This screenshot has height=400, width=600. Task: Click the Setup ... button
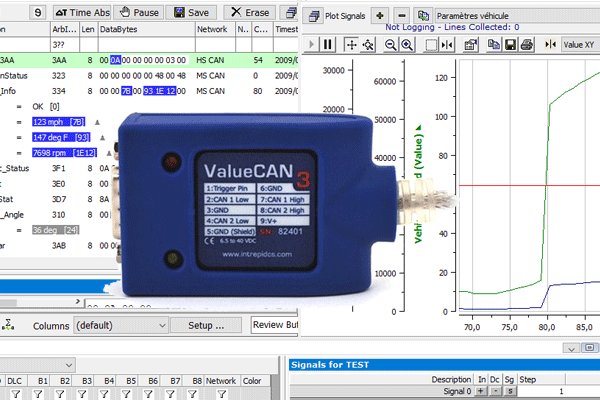pyautogui.click(x=206, y=326)
